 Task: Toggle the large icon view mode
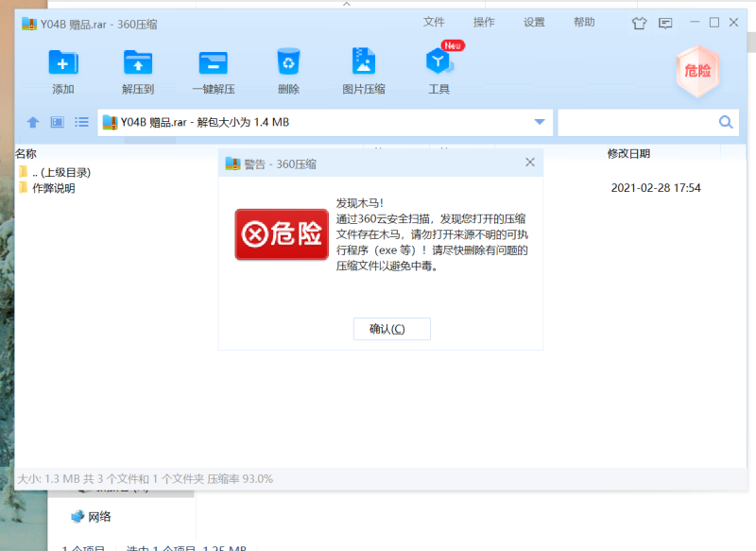point(58,122)
